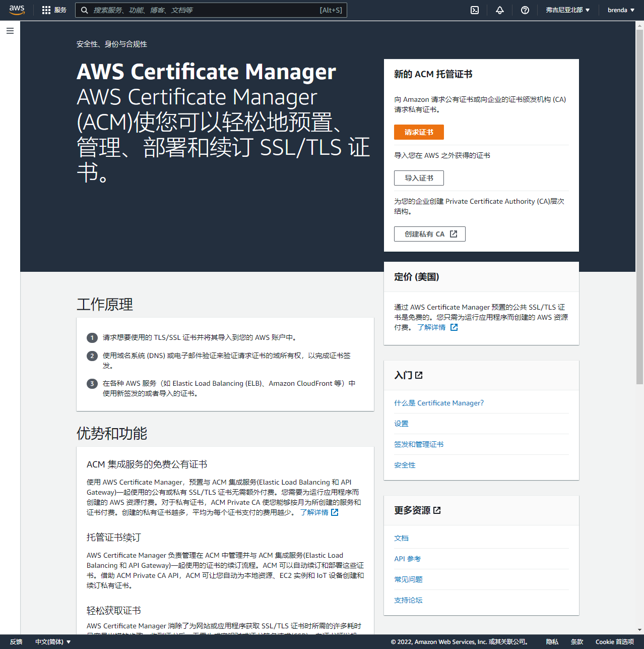Open the 文档 resource link
This screenshot has height=649, width=644.
click(401, 538)
